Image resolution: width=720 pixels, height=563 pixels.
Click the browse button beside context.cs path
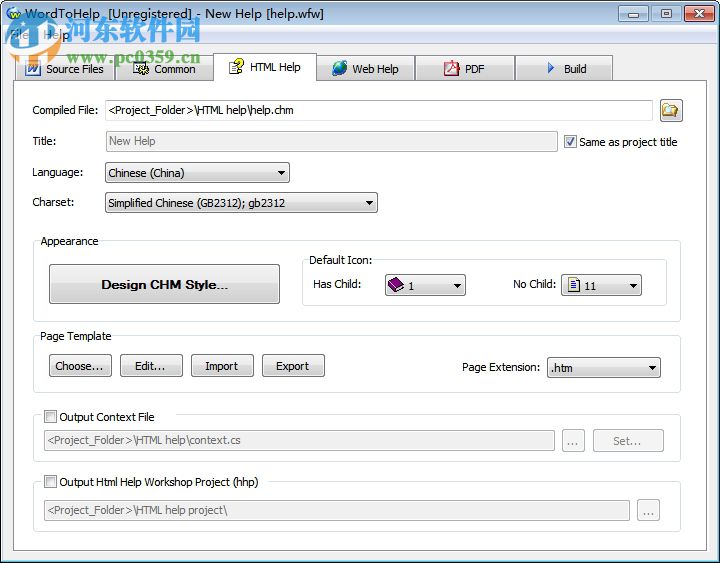574,441
